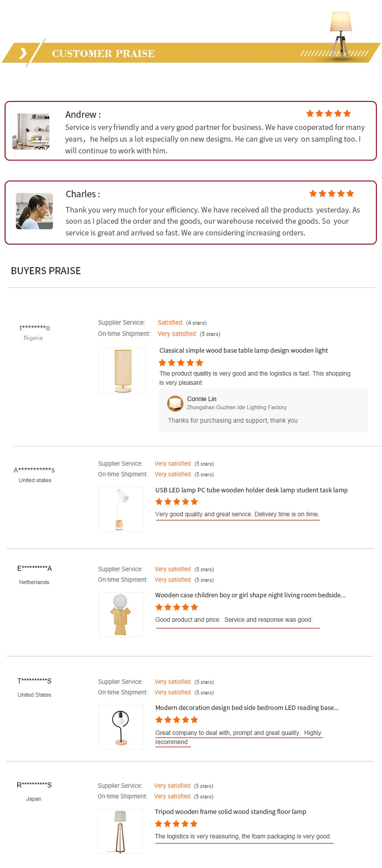Viewport: 382px width, 868px height.
Task: Open the classical wood base table lamp image
Action: [122, 371]
